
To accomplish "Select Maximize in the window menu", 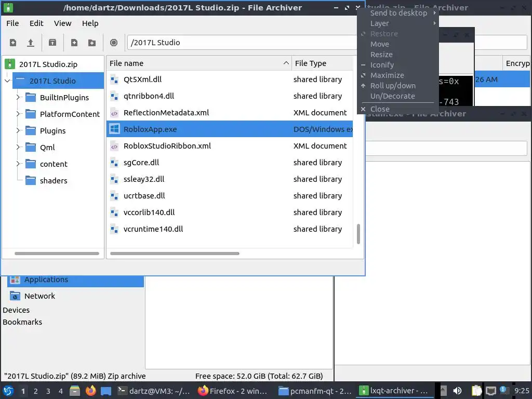I will click(x=398, y=75).
